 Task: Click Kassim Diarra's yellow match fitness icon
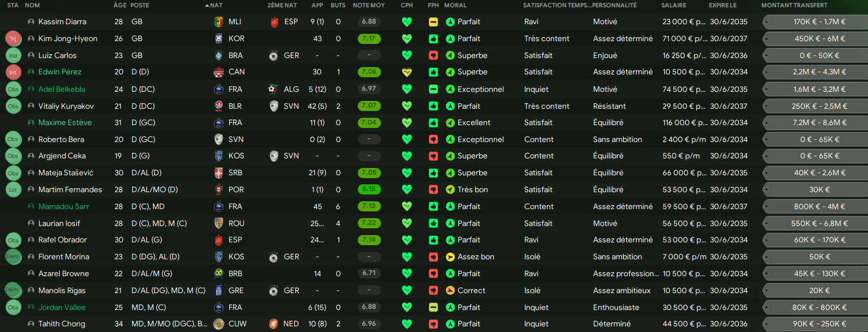[x=433, y=22]
